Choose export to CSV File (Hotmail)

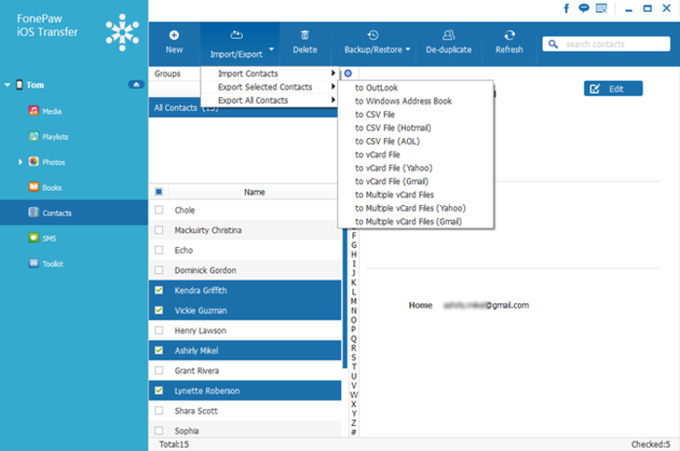(415, 128)
